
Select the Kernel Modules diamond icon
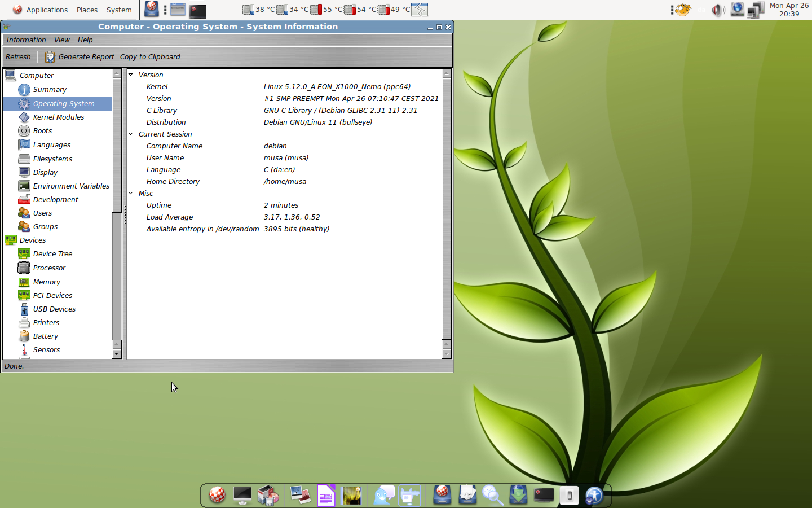pos(24,117)
